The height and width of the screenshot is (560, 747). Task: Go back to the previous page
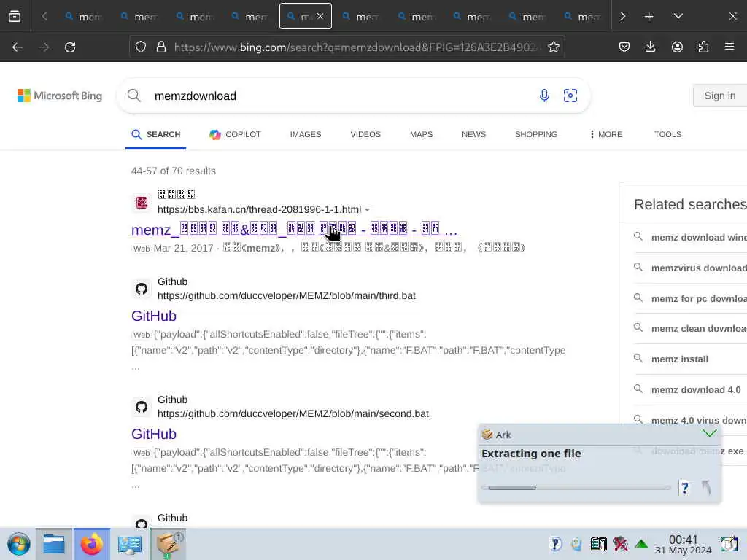(18, 47)
